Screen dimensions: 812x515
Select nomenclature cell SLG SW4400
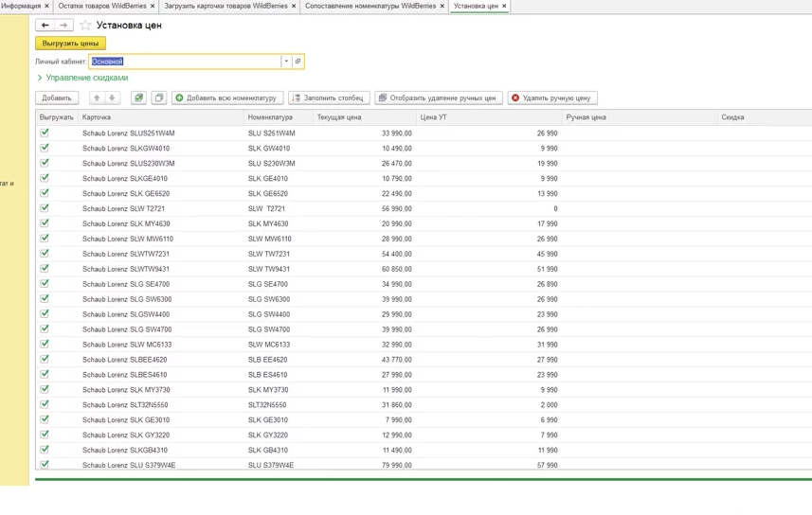pos(269,314)
